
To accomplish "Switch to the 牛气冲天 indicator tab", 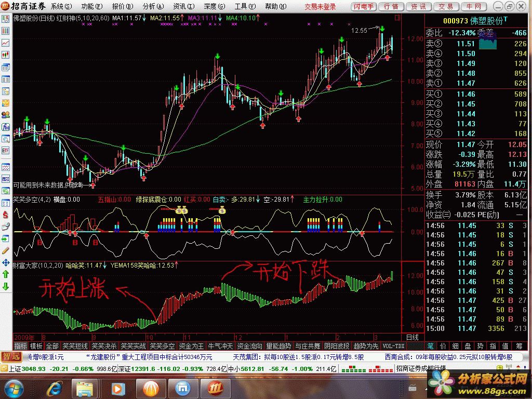I will [220, 346].
